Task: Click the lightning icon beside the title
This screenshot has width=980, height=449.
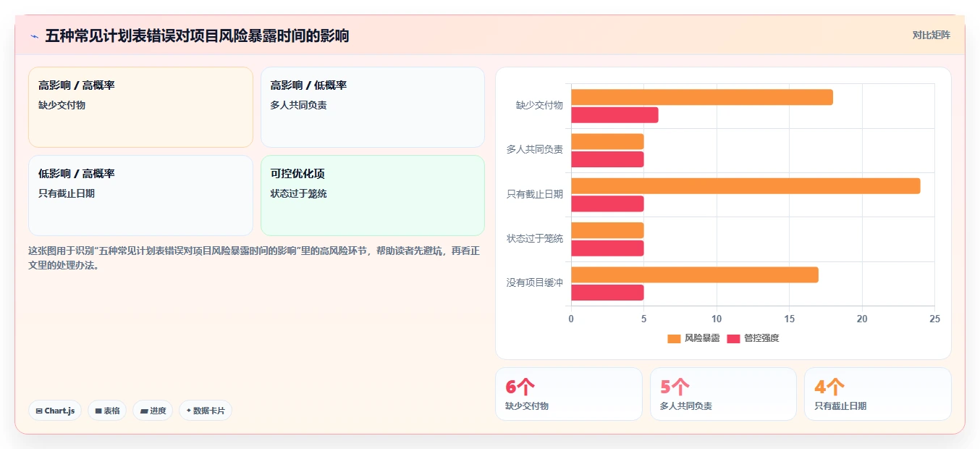Action: tap(34, 35)
